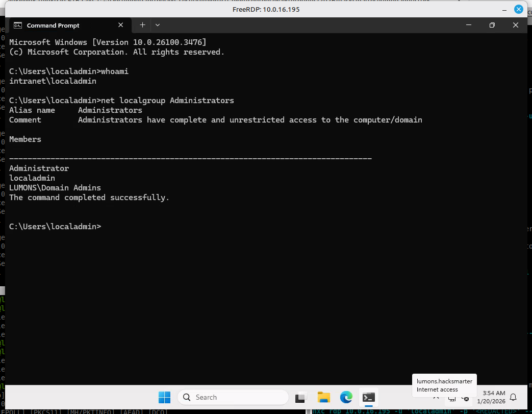Viewport: 532px width, 414px height.
Task: Click the Terminal icon in the taskbar
Action: coord(369,397)
